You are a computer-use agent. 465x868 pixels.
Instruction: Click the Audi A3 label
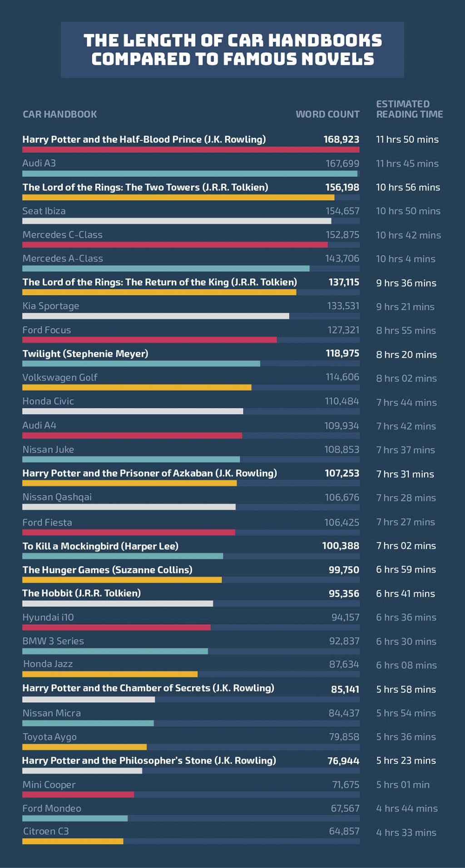tap(39, 163)
